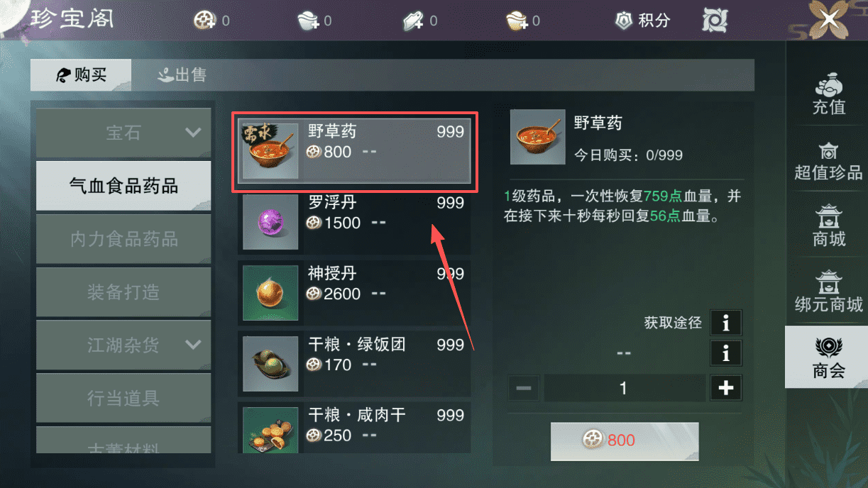Open the 充值 recharge icon
The height and width of the screenshot is (488, 868).
click(828, 93)
